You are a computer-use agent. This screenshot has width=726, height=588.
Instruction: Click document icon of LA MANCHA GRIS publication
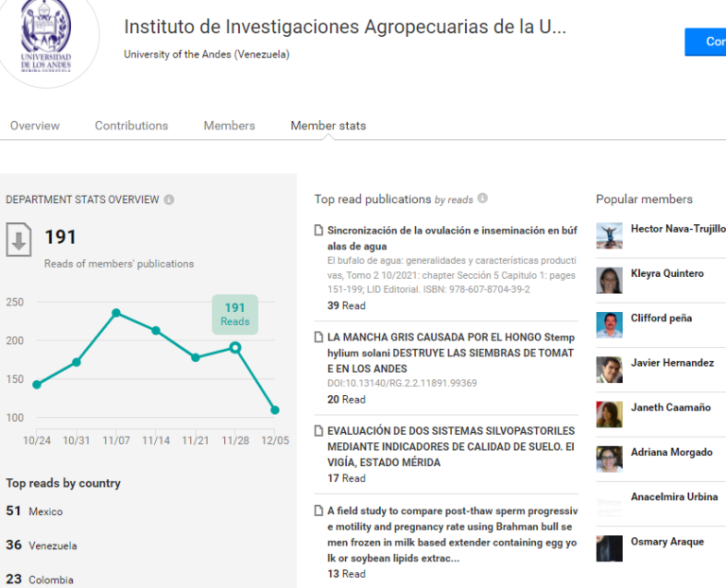point(319,337)
